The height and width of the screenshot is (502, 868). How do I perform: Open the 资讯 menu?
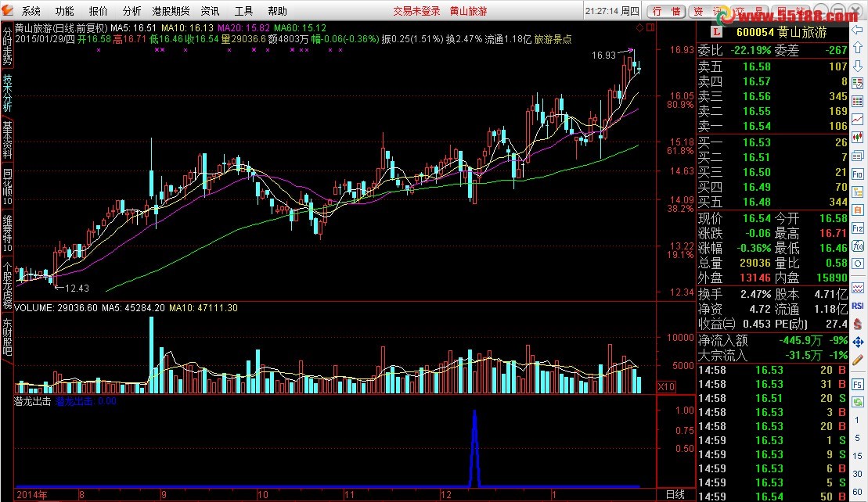[210, 11]
